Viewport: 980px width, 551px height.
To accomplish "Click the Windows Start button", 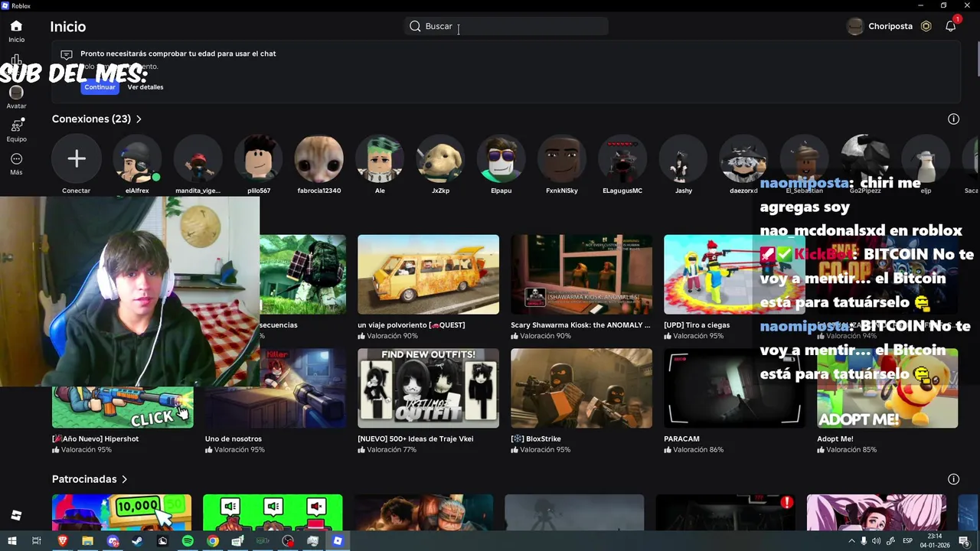I will tap(11, 541).
